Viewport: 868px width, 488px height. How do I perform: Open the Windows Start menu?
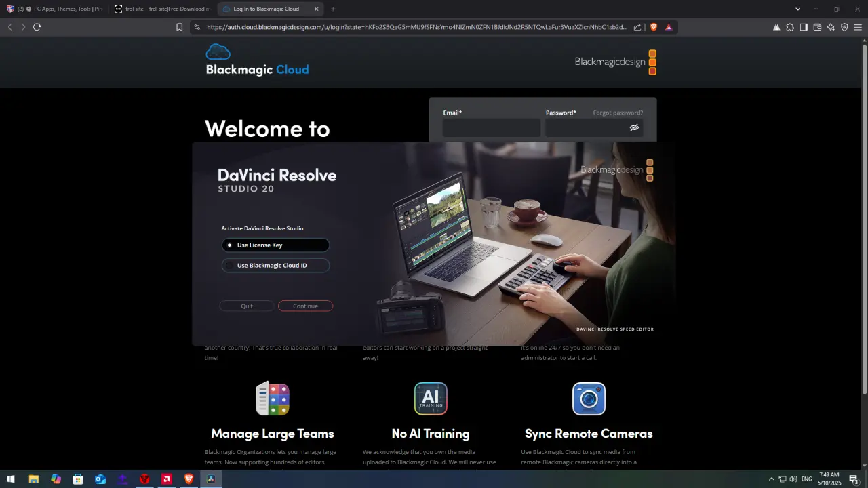[11, 479]
